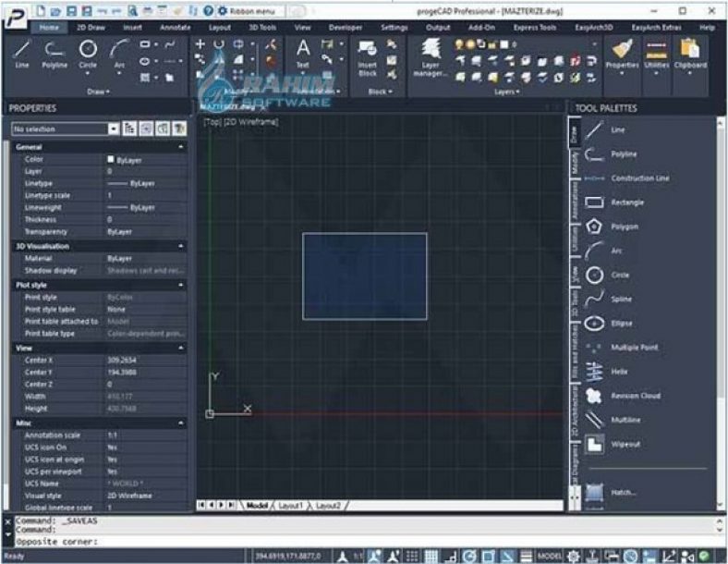Click the Ribbon menu button
The image size is (728, 564).
click(x=247, y=11)
